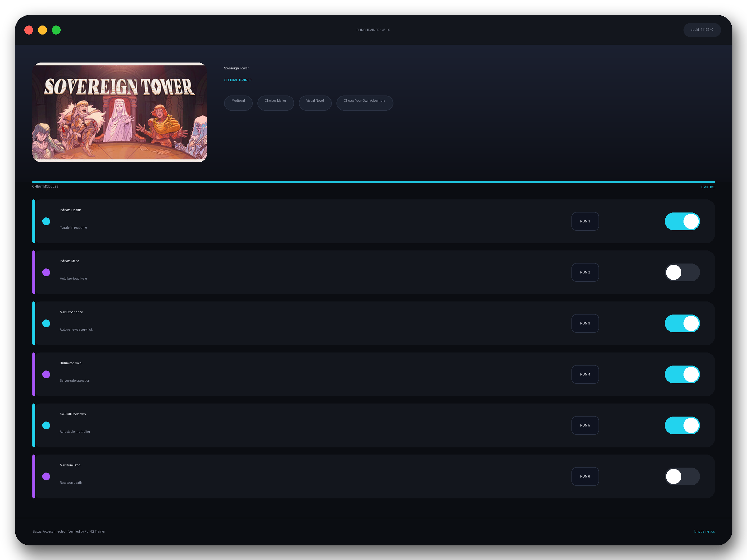
Task: Click the cyan dot beside Infinite Health
Action: click(x=46, y=222)
